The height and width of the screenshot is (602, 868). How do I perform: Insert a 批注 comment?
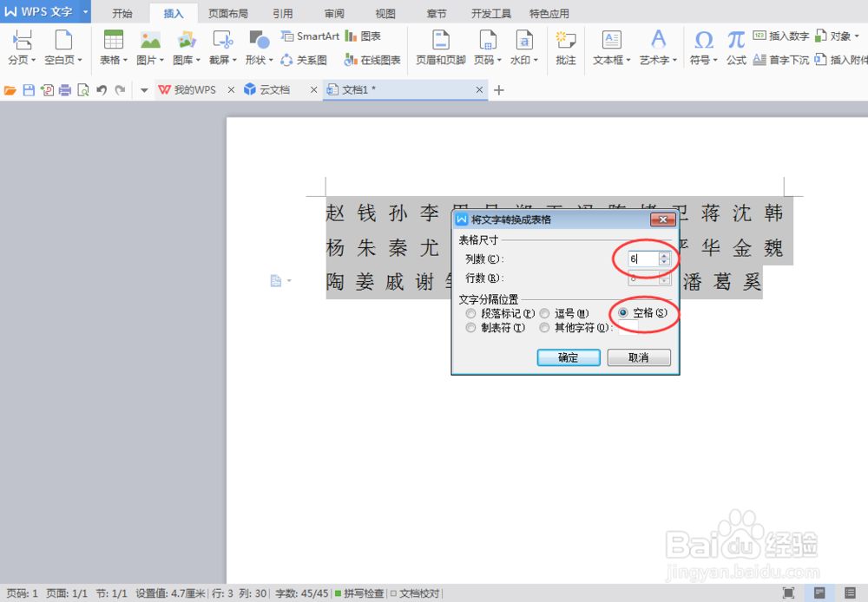click(566, 48)
